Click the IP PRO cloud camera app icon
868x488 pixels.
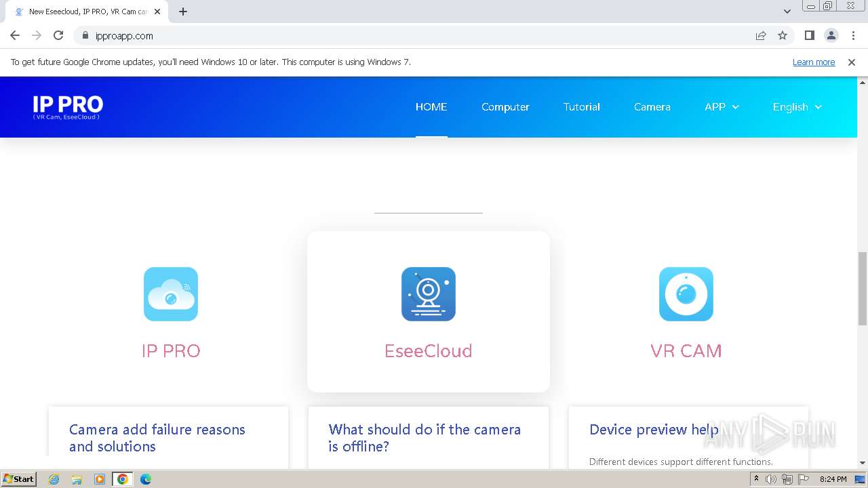pyautogui.click(x=171, y=294)
